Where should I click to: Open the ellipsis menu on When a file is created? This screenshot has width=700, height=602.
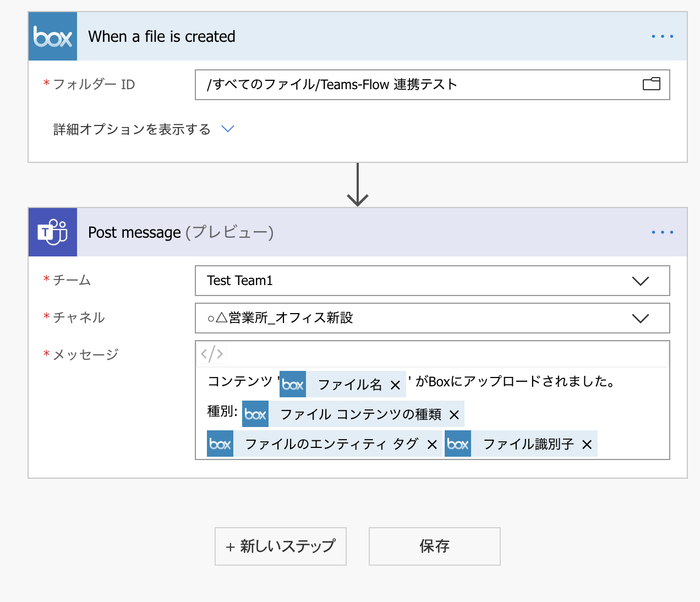[662, 36]
